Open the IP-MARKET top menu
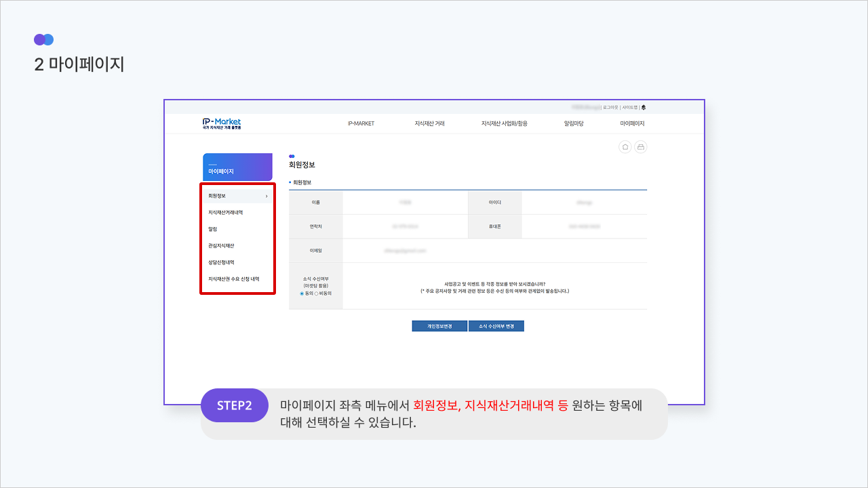Image resolution: width=868 pixels, height=488 pixels. (x=361, y=123)
